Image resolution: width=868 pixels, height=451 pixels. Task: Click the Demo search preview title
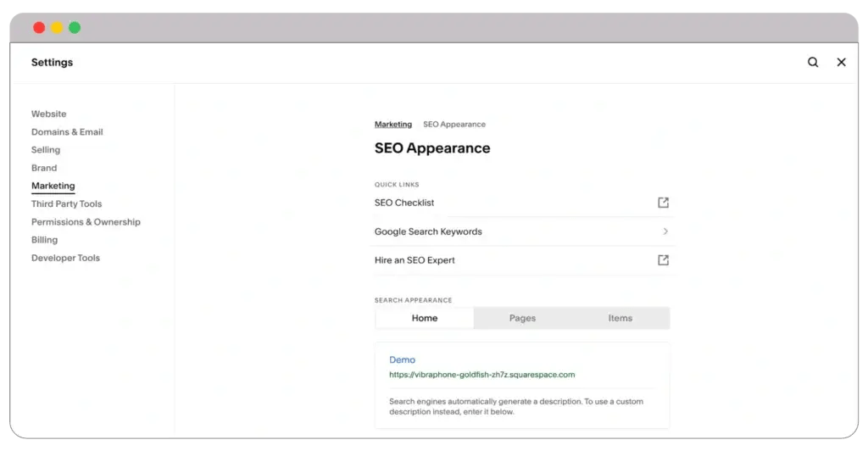click(x=402, y=359)
